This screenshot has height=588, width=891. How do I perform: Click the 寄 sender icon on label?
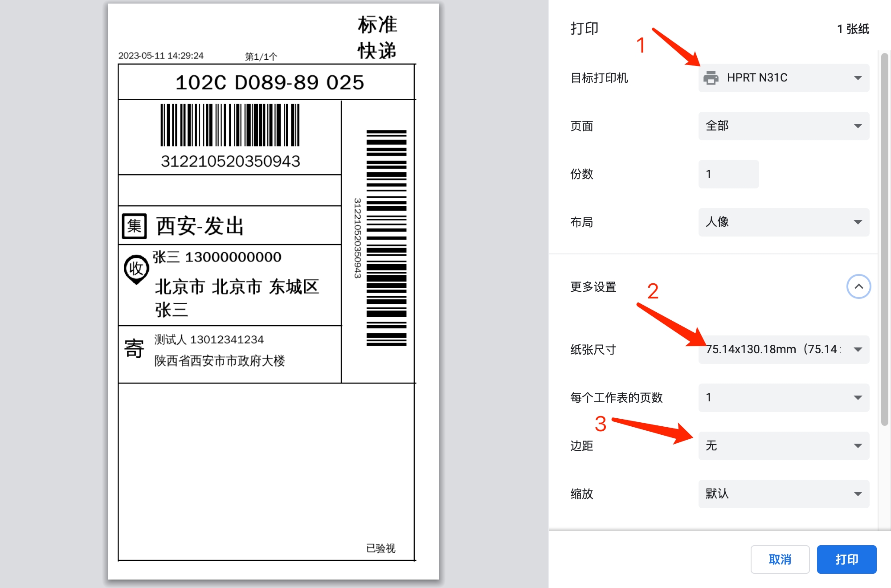(134, 348)
